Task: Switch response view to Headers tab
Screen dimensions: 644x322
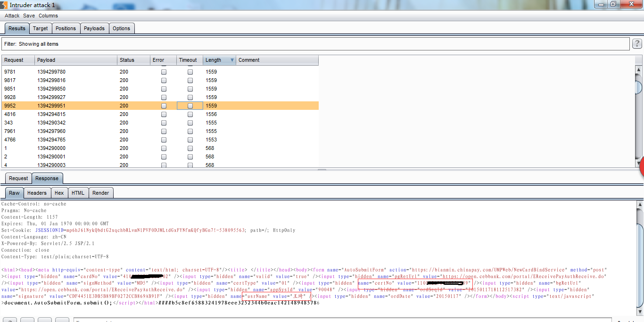Action: (x=37, y=193)
